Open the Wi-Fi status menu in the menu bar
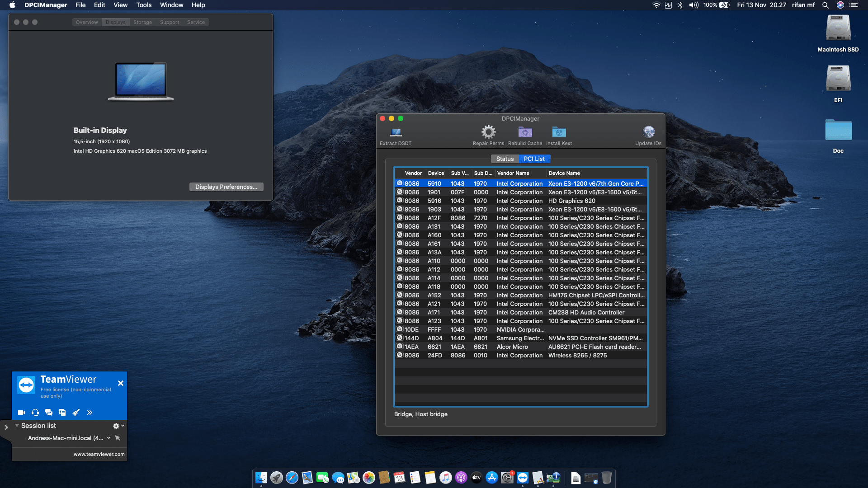The width and height of the screenshot is (868, 488). pos(656,5)
